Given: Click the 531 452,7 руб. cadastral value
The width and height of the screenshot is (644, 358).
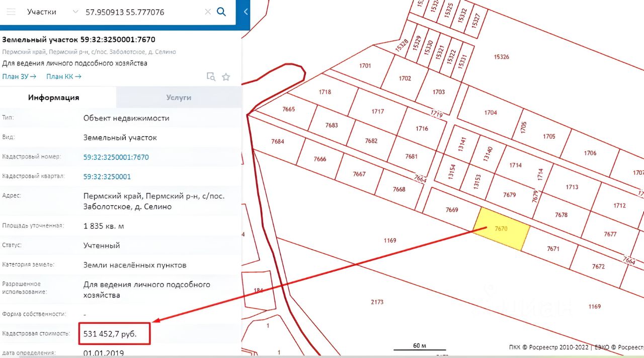Looking at the screenshot, I should tap(110, 333).
